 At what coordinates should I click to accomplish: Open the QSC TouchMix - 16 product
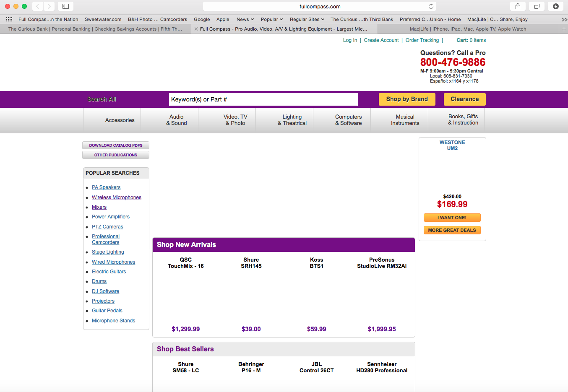(x=186, y=263)
